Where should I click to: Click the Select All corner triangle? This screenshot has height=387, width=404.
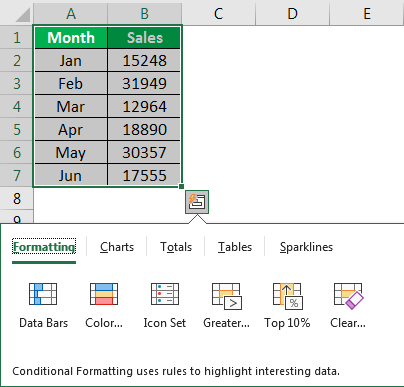pos(22,14)
